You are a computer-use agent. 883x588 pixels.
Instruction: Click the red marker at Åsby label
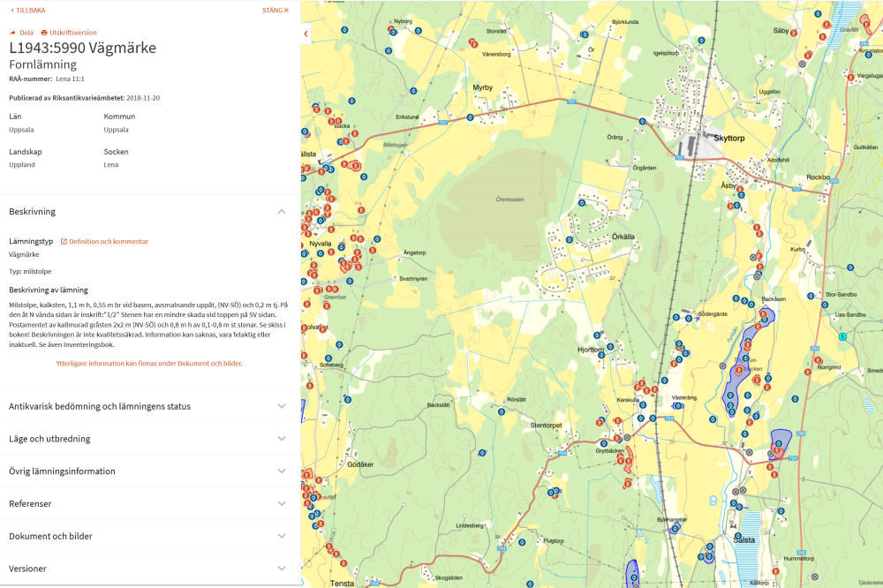click(x=740, y=189)
